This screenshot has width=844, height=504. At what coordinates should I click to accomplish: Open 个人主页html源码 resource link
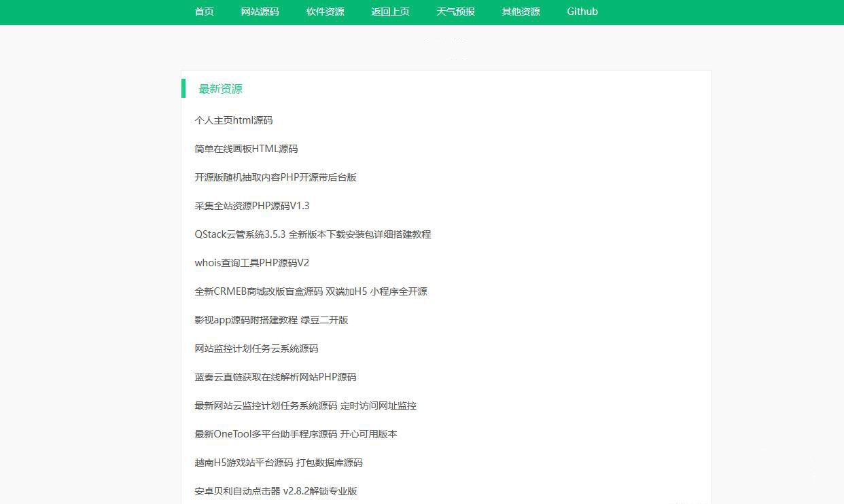click(234, 120)
